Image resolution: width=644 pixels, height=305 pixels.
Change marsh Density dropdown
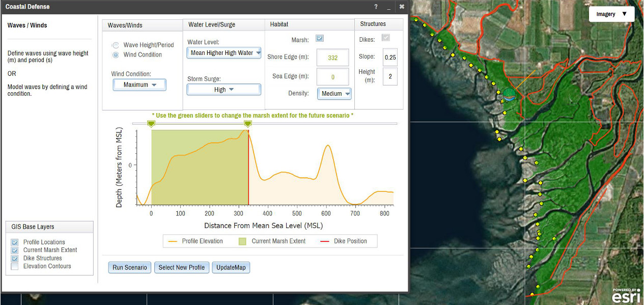(x=334, y=94)
